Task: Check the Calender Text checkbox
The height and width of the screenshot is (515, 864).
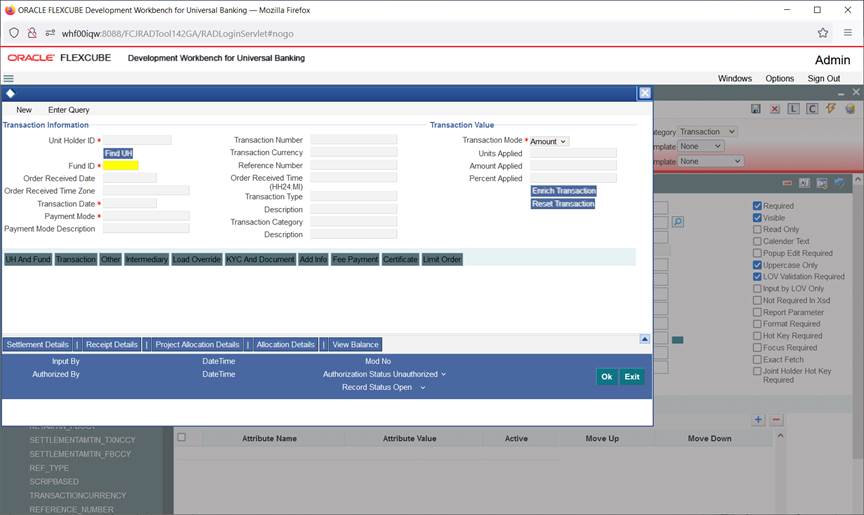Action: [x=757, y=241]
